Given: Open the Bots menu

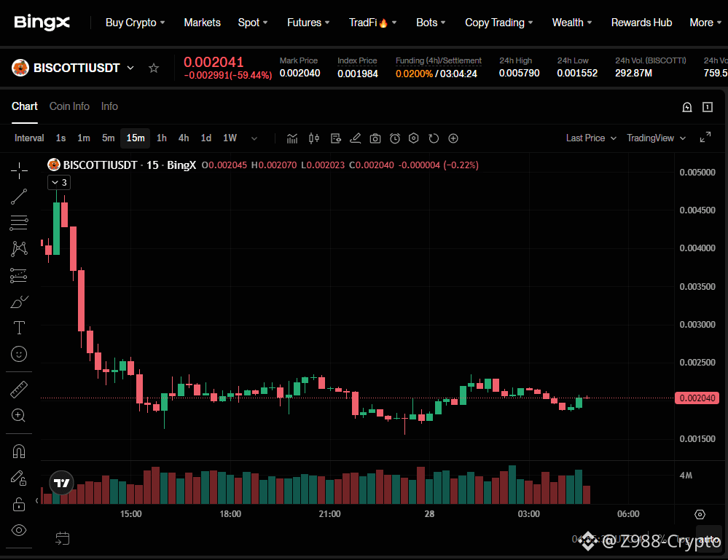Looking at the screenshot, I should 431,23.
